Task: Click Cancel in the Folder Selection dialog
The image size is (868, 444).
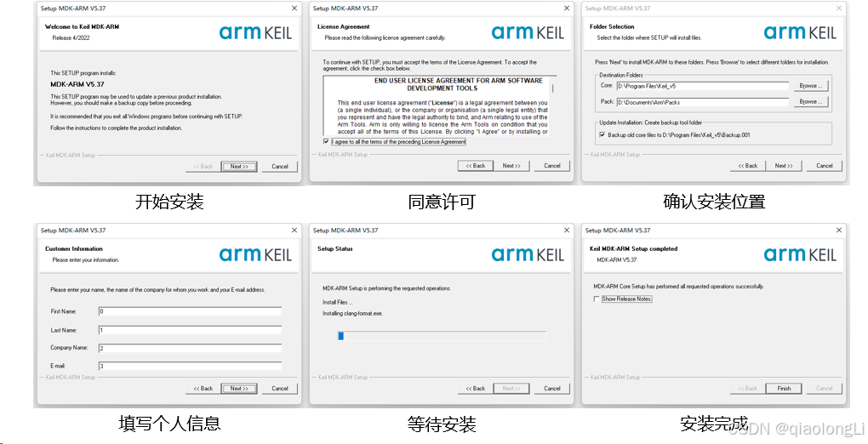Action: coord(825,166)
